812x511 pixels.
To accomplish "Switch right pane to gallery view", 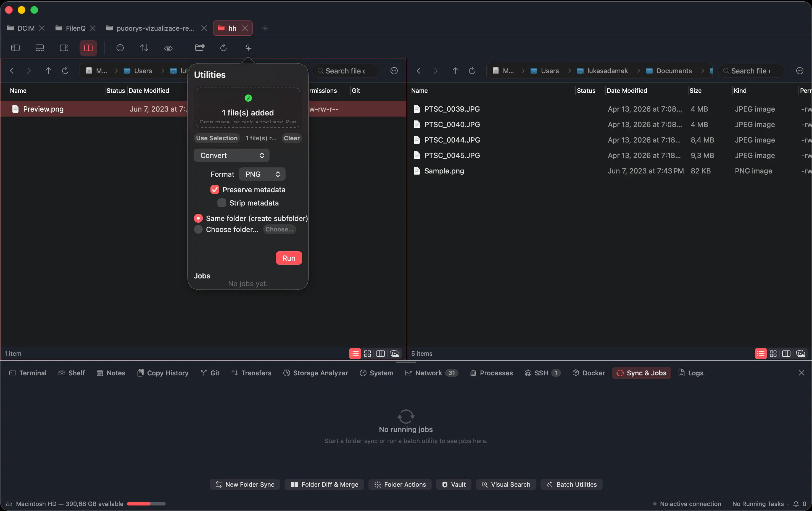I will (800, 354).
